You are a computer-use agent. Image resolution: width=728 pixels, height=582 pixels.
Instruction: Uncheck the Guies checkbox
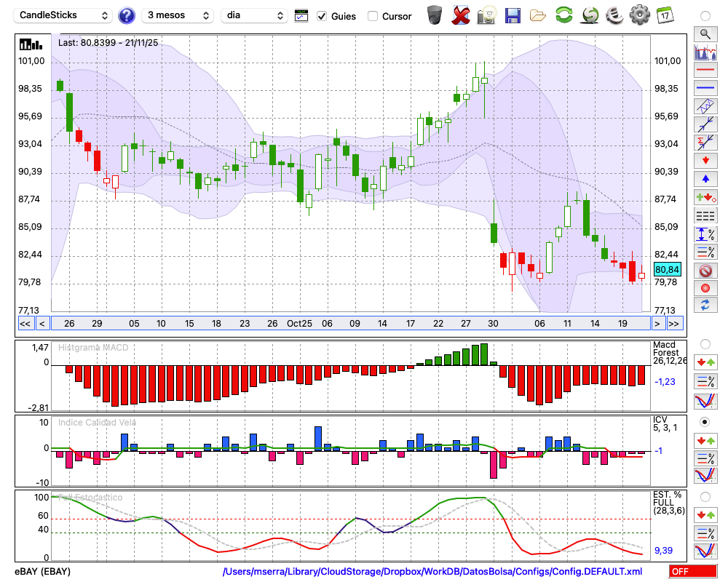[x=322, y=16]
